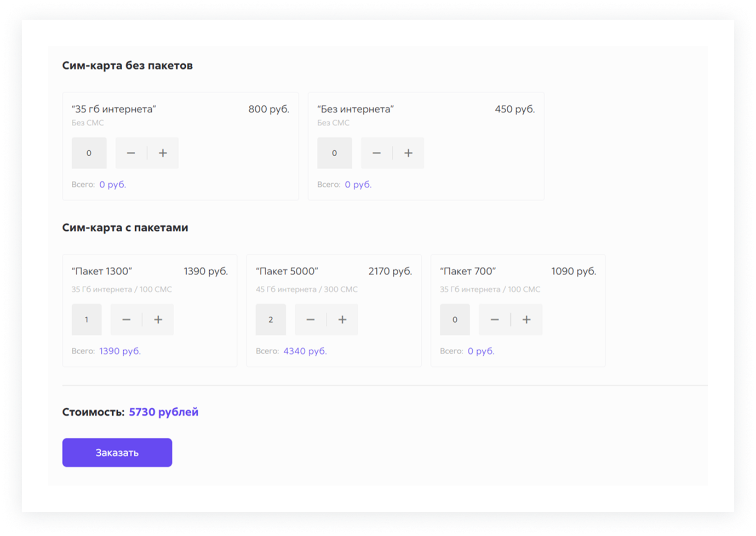Decrease quantity of "35 гб интернета" SIM
The image size is (756, 536).
tap(131, 153)
